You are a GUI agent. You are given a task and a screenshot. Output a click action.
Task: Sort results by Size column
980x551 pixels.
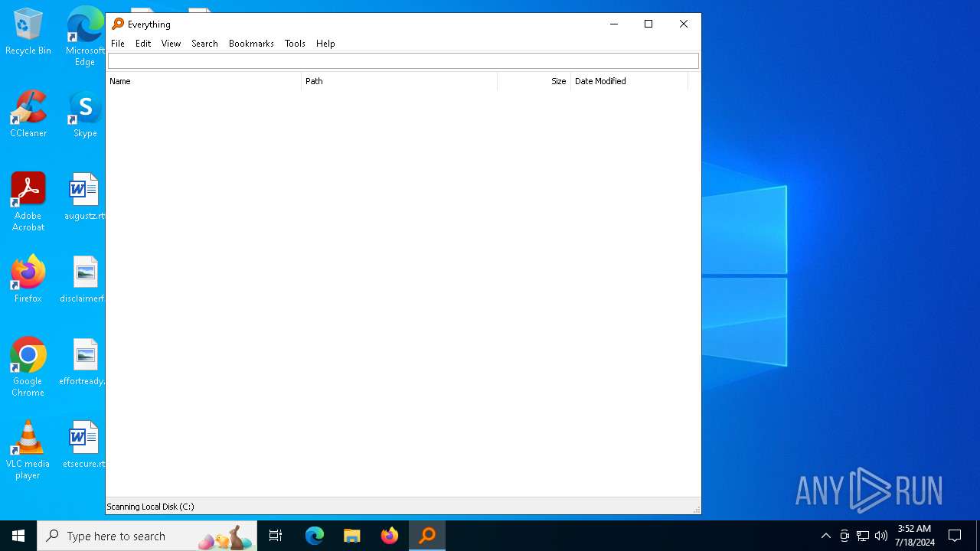point(534,81)
